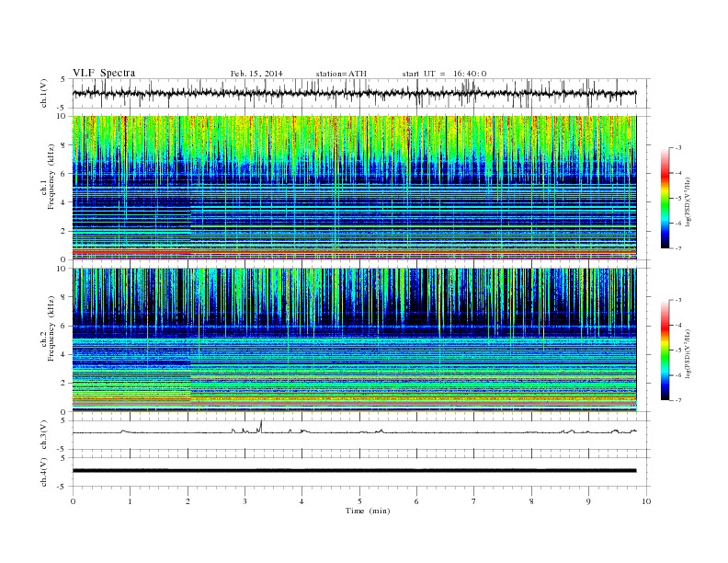Click the "7" tick on the time axis
728x563 pixels.
click(x=474, y=501)
